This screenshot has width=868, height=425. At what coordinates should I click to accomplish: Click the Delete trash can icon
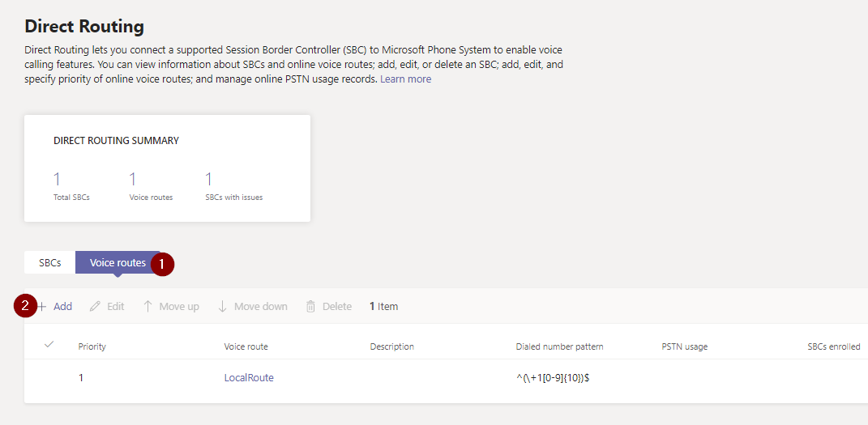tap(310, 307)
